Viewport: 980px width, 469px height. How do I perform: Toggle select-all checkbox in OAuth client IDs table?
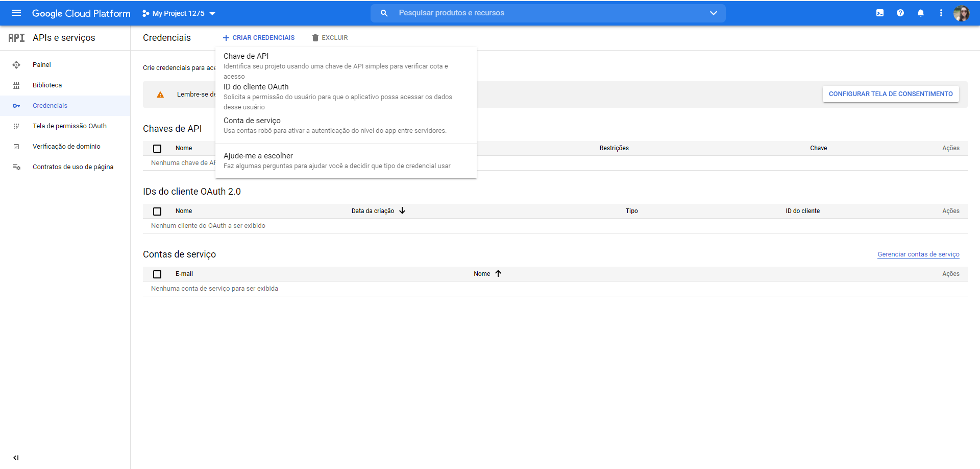[157, 212]
